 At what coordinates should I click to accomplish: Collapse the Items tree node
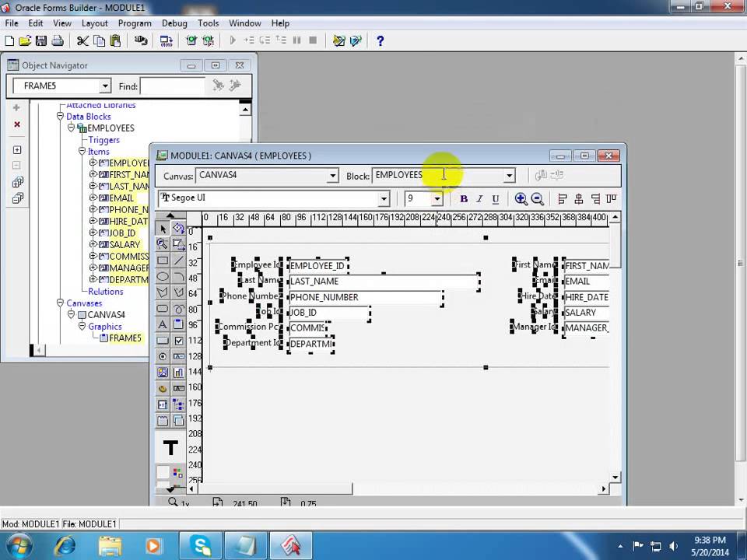(82, 151)
